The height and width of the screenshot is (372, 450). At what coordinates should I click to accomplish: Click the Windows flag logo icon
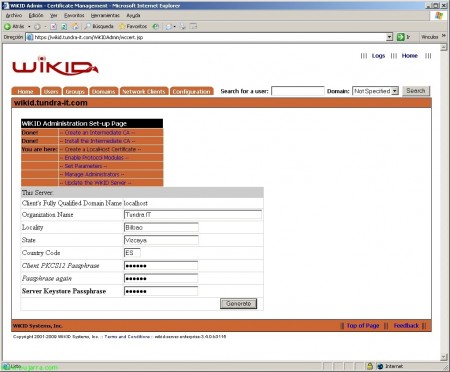tap(439, 16)
